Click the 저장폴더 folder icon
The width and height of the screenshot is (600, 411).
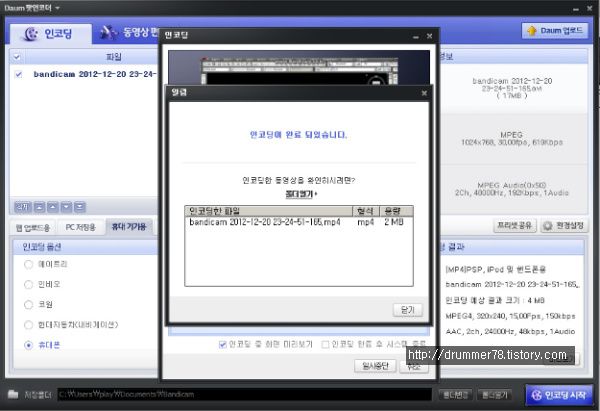coord(13,394)
